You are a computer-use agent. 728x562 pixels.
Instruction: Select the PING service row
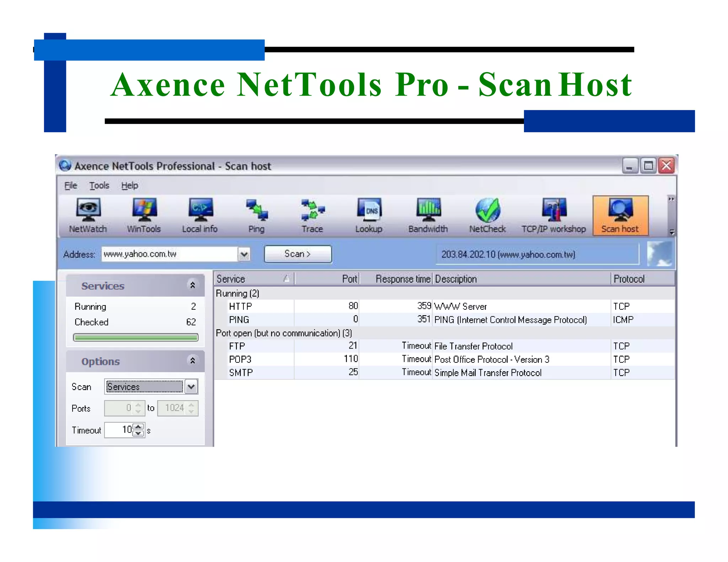(x=444, y=320)
